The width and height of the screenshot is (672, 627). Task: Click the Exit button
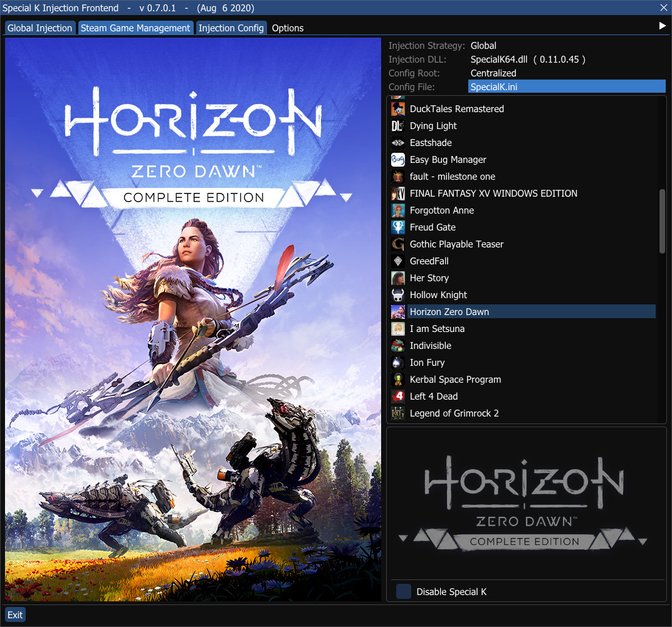point(15,614)
